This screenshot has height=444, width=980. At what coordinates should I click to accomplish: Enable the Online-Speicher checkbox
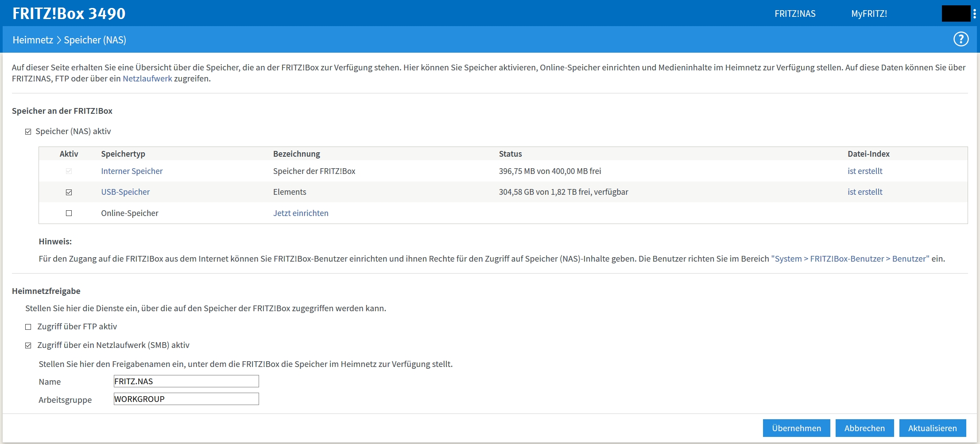(69, 213)
